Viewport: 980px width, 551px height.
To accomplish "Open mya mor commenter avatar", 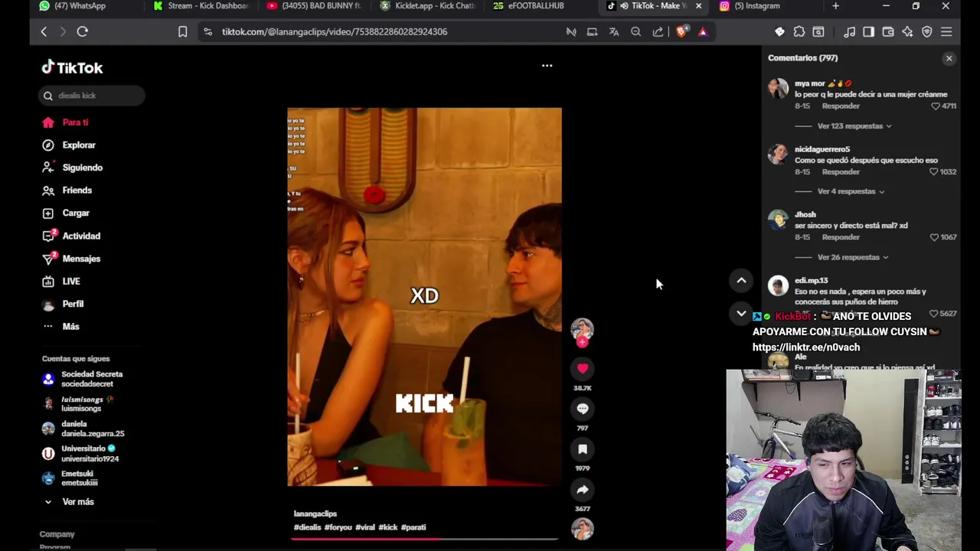I will (x=778, y=88).
